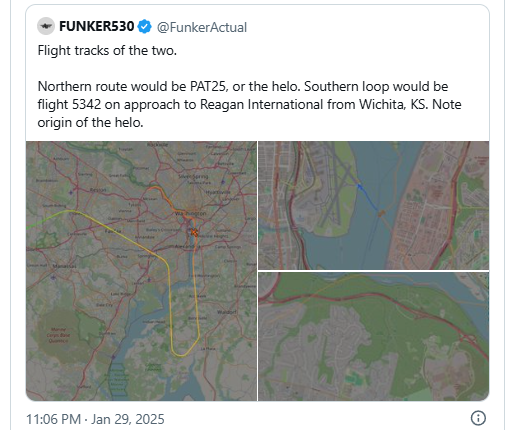Click the Manassas label on the map
The width and height of the screenshot is (511, 430).
(64, 266)
